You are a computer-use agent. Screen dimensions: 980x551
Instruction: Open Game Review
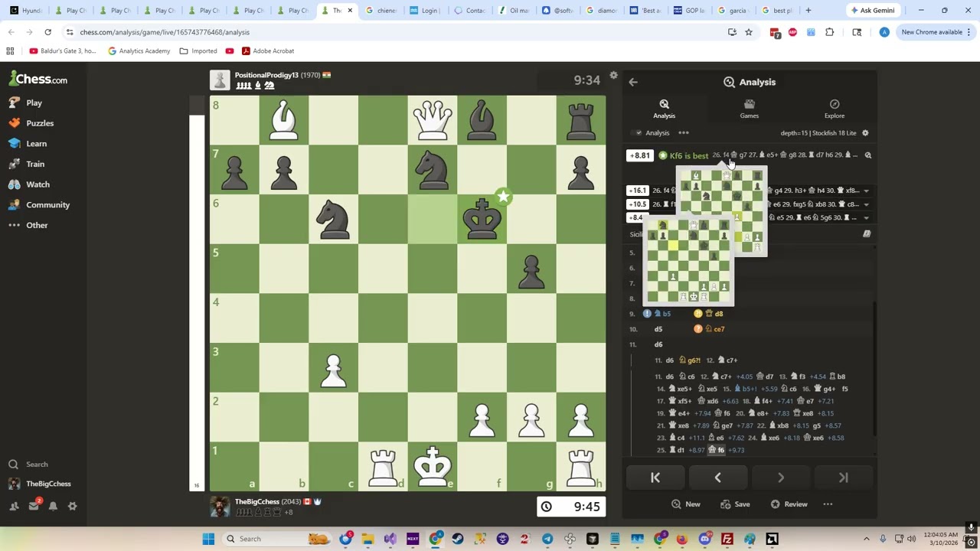(789, 504)
